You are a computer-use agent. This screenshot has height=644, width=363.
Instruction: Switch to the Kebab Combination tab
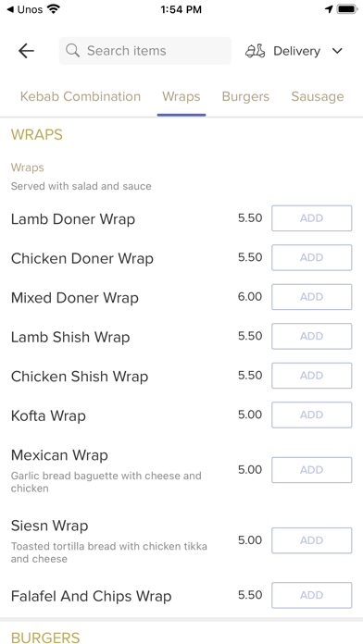81,96
